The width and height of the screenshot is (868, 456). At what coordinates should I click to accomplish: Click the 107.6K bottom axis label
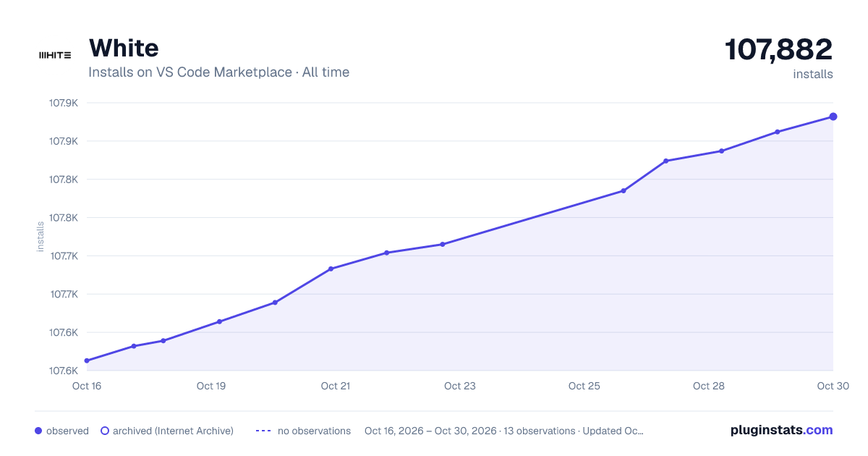point(64,371)
